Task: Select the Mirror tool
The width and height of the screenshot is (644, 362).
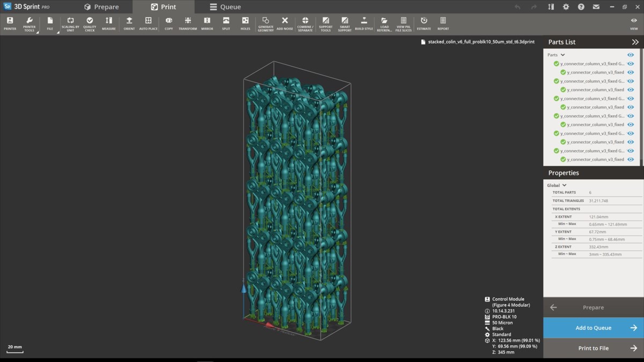Action: (x=207, y=24)
